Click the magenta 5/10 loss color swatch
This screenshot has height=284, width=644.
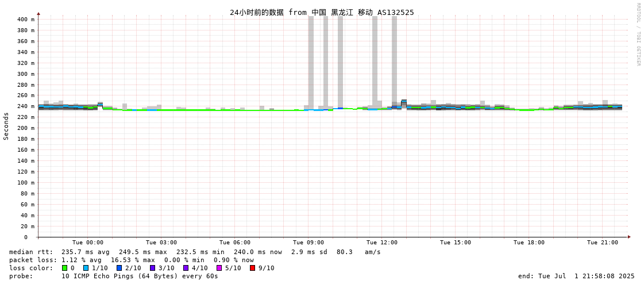tap(219, 268)
